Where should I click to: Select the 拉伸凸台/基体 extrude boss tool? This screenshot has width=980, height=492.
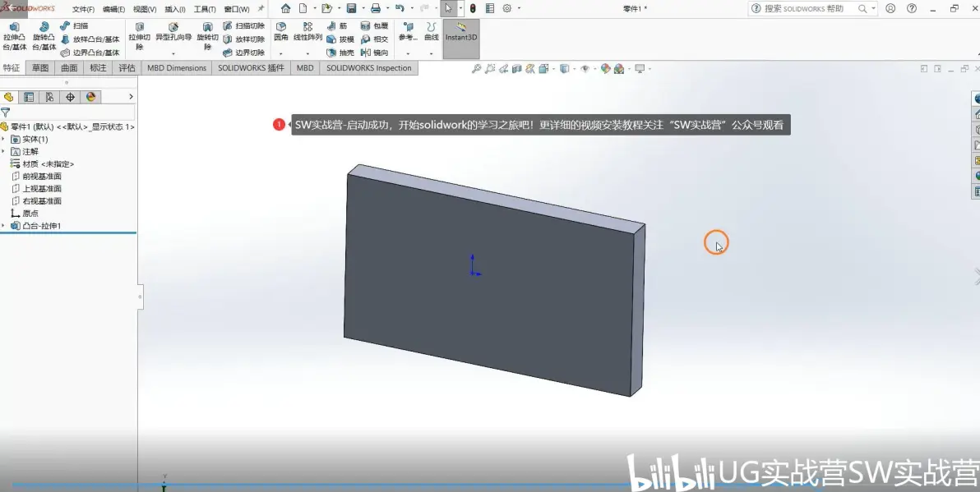click(14, 36)
